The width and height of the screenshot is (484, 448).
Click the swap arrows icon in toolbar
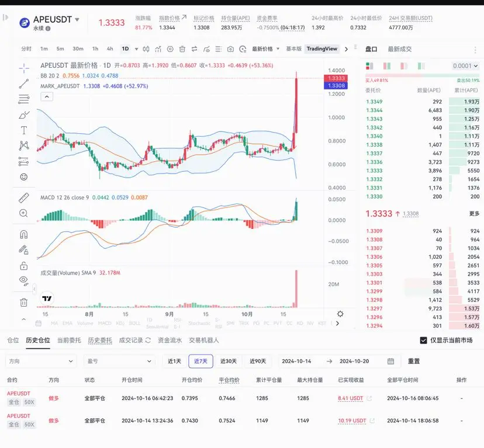194,49
